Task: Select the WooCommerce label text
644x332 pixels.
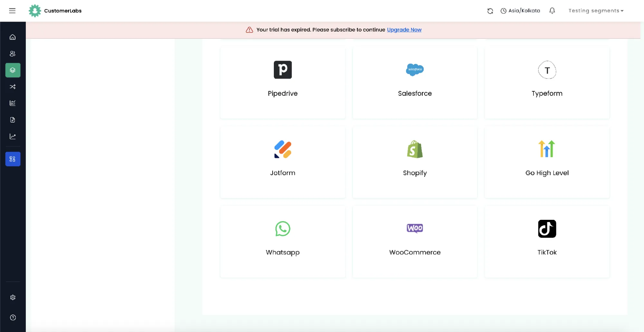Action: [415, 252]
